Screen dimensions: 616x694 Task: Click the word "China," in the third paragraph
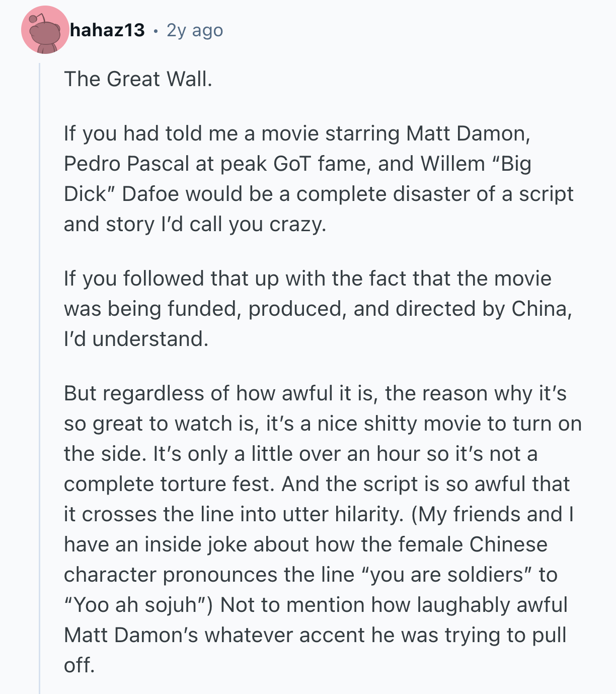[x=542, y=309]
